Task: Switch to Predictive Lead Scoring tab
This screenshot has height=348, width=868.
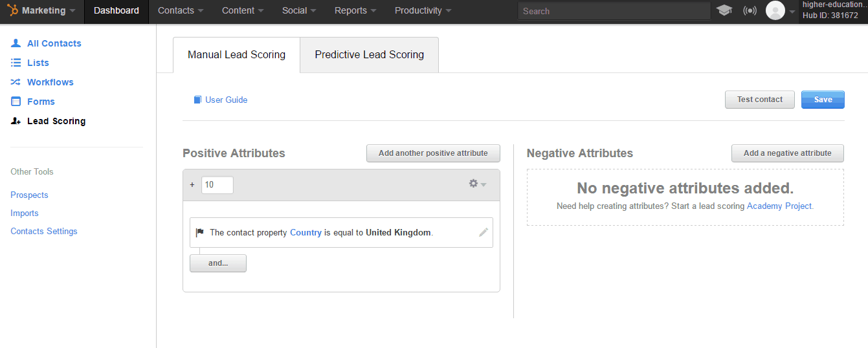Action: [x=370, y=55]
